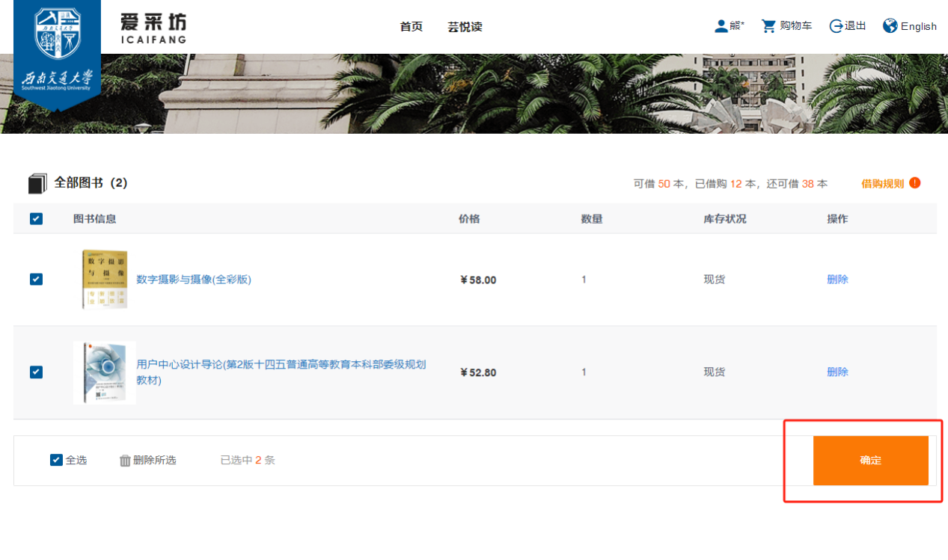The width and height of the screenshot is (948, 560).
Task: Go to 首页 in navigation
Action: point(411,27)
